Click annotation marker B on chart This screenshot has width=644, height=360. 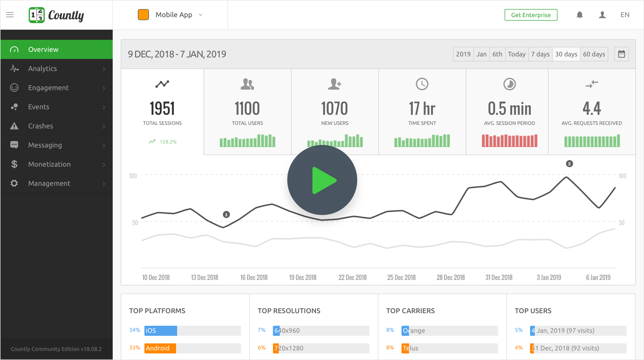click(x=570, y=164)
